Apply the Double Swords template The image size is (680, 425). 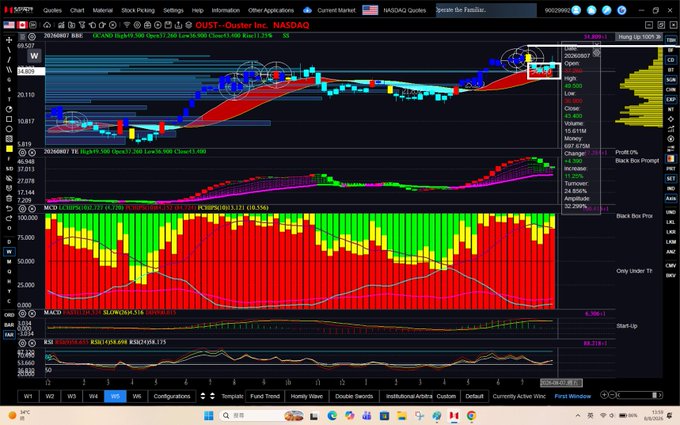pyautogui.click(x=354, y=396)
